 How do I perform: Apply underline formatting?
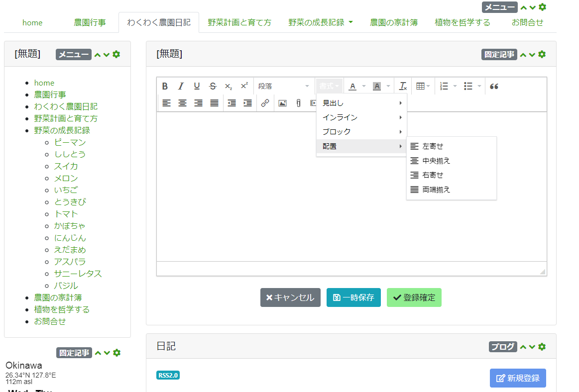(x=197, y=86)
